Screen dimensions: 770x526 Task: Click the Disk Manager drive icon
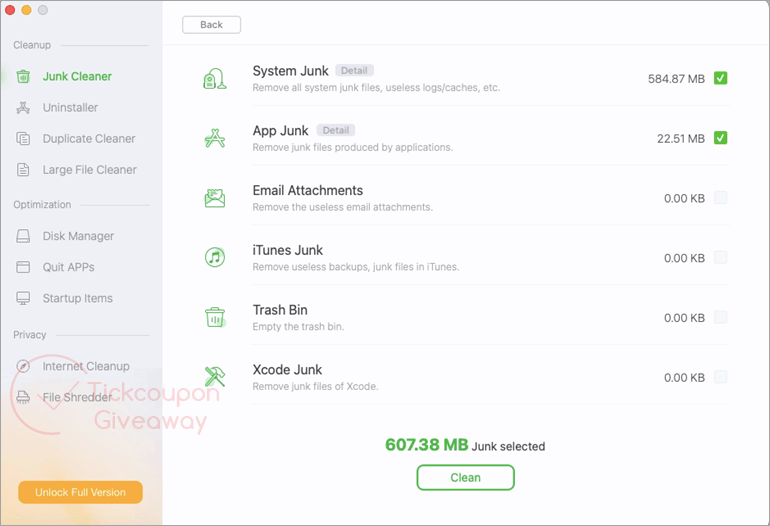click(x=23, y=236)
